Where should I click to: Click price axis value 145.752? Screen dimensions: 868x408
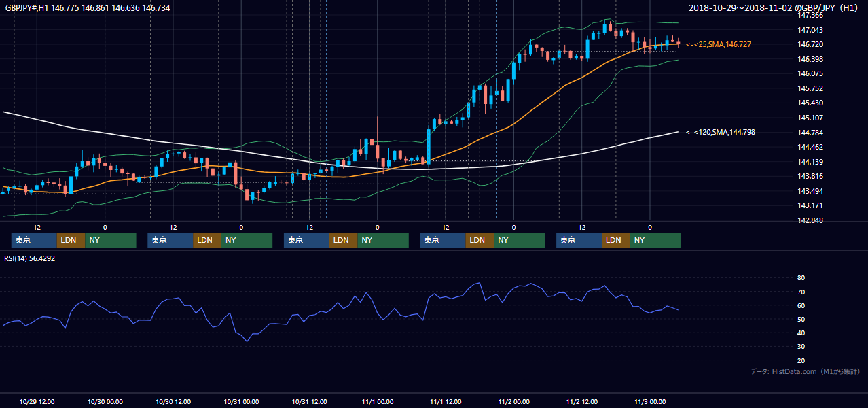click(810, 88)
